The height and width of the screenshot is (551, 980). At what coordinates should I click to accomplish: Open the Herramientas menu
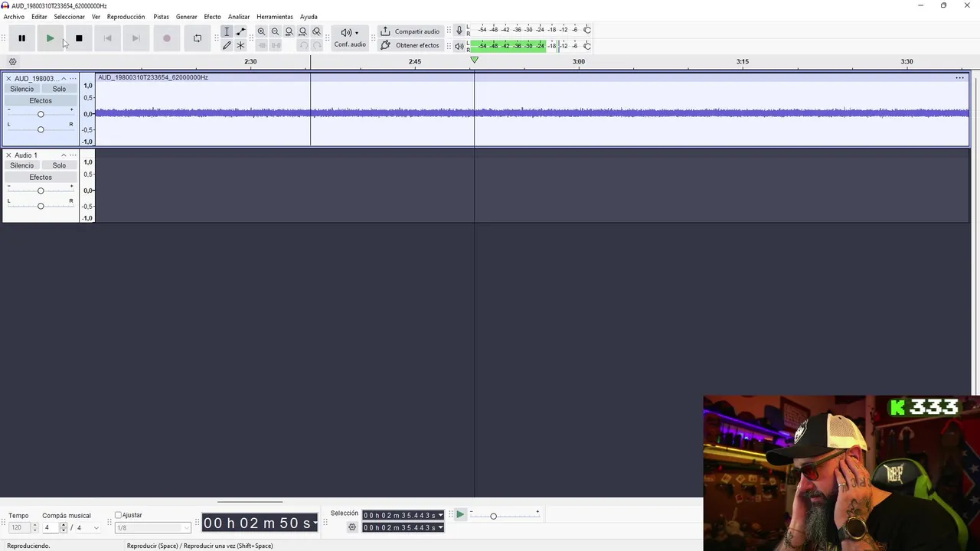[x=274, y=17]
